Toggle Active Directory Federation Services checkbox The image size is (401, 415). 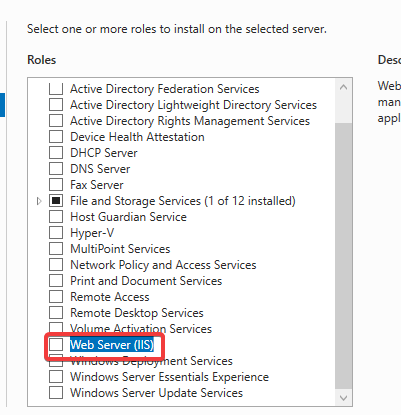tap(56, 89)
